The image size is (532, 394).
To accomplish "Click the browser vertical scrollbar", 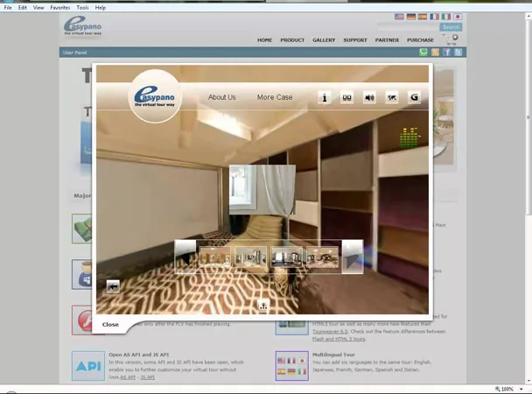I will 528,117.
